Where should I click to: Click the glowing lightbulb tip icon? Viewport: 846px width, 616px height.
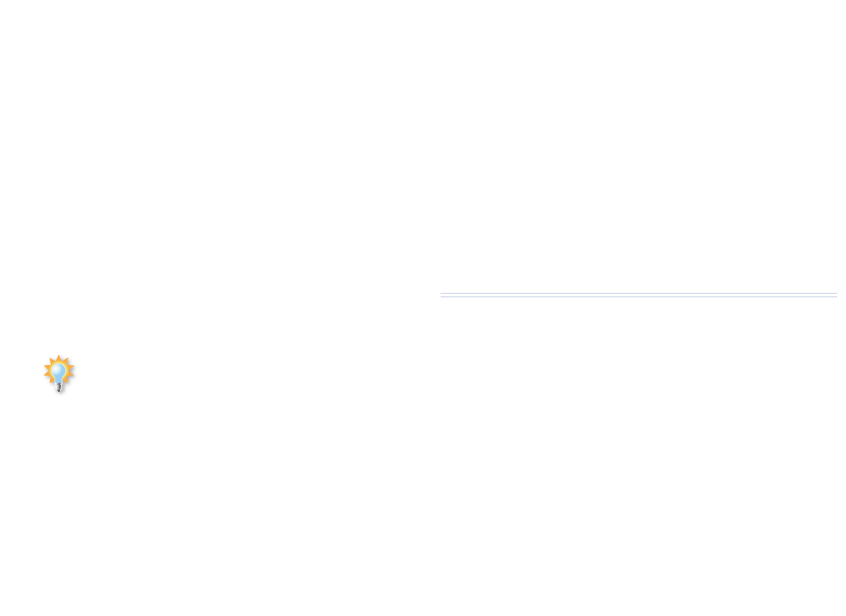pos(59,373)
